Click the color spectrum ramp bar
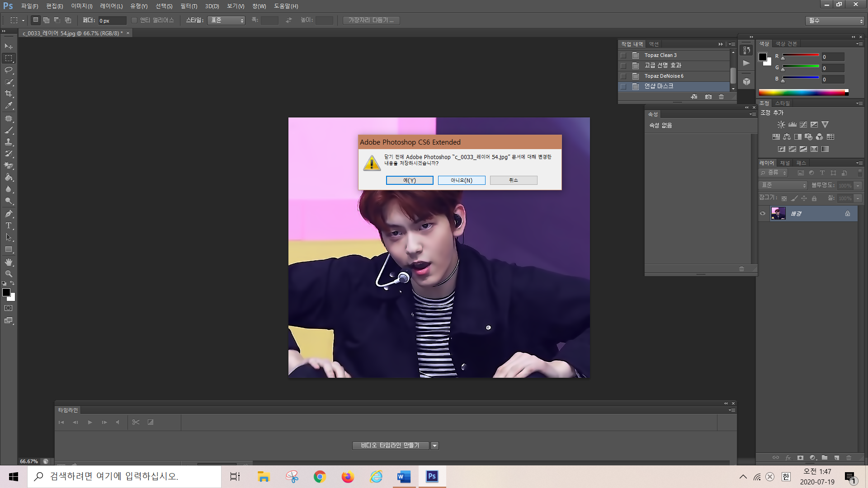The height and width of the screenshot is (488, 868). click(802, 93)
